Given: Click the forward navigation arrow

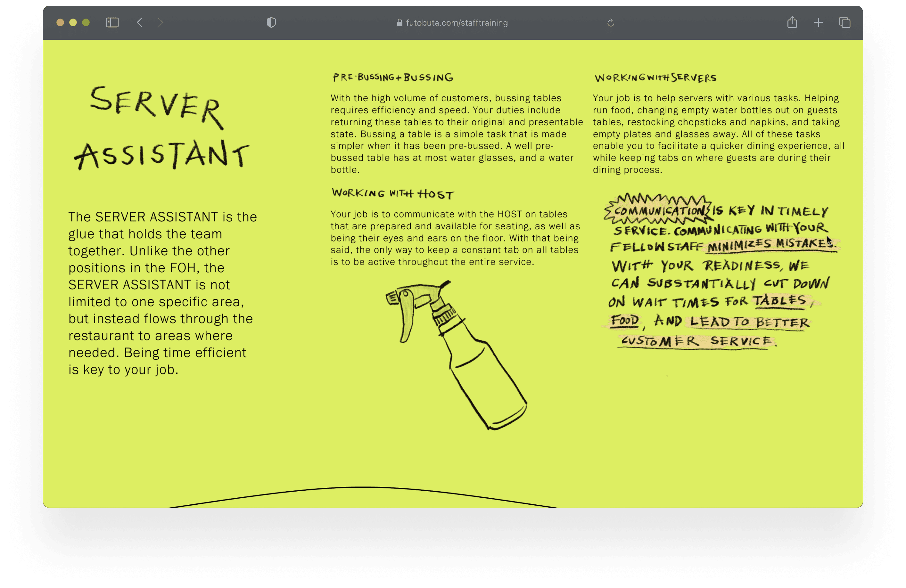Looking at the screenshot, I should (x=160, y=23).
